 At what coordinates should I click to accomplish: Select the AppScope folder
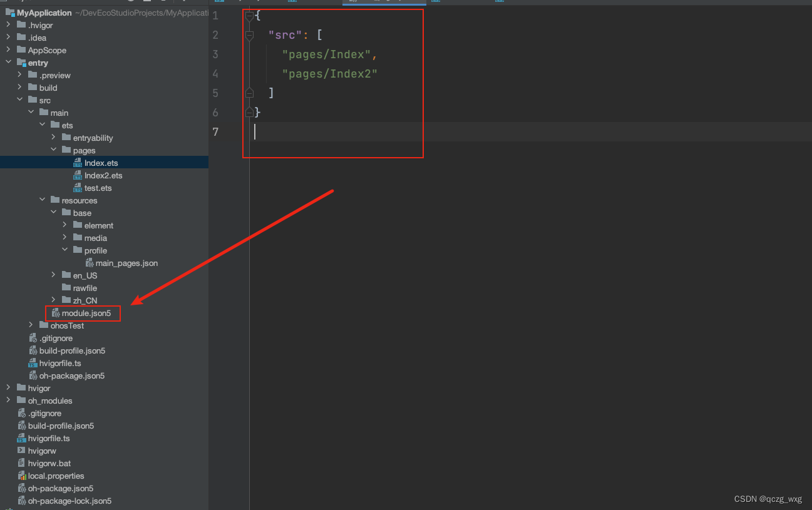(x=47, y=50)
